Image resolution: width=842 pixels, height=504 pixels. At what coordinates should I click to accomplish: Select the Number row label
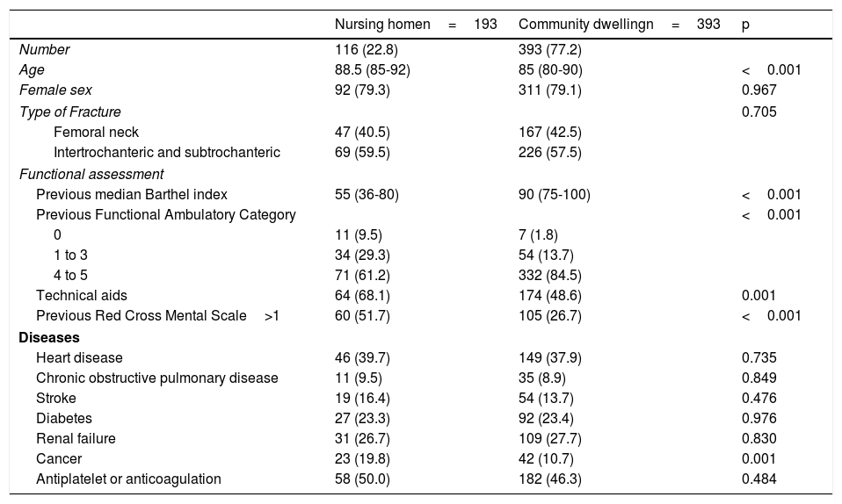click(x=44, y=50)
